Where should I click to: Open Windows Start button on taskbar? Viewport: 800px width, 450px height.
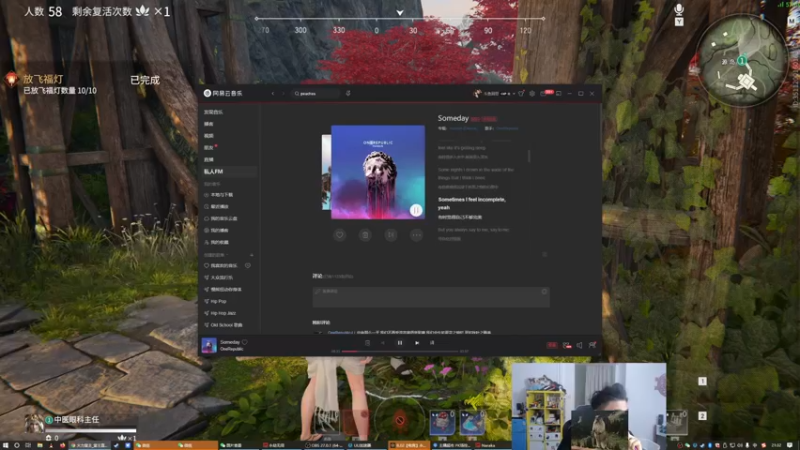pos(5,445)
